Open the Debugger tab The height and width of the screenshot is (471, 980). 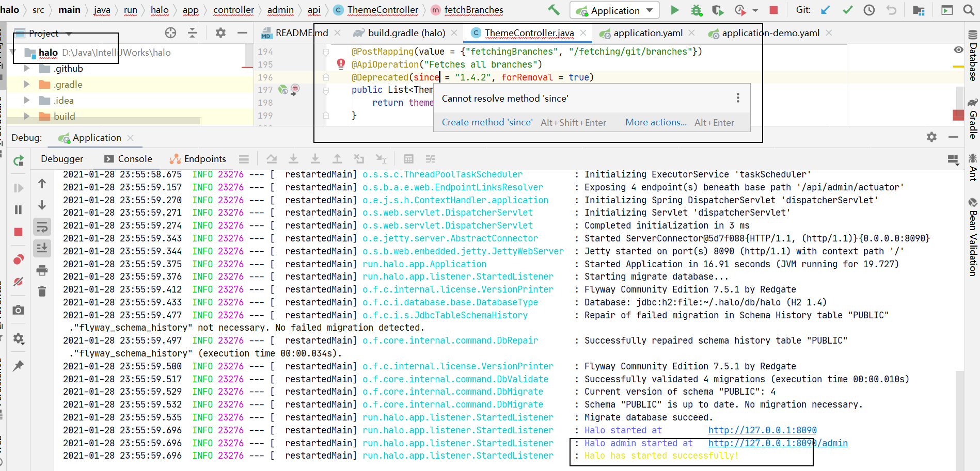pyautogui.click(x=62, y=159)
